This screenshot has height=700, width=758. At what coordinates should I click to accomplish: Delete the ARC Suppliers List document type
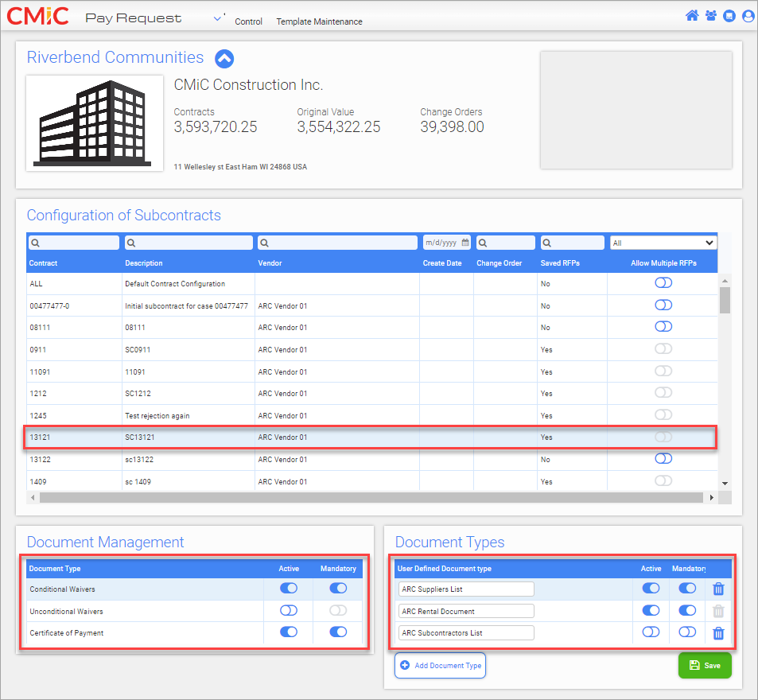(x=718, y=589)
